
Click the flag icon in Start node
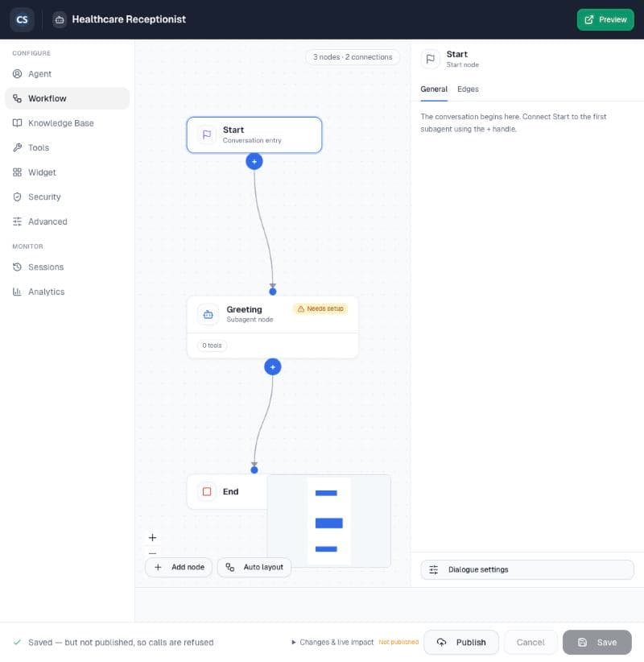pos(207,134)
